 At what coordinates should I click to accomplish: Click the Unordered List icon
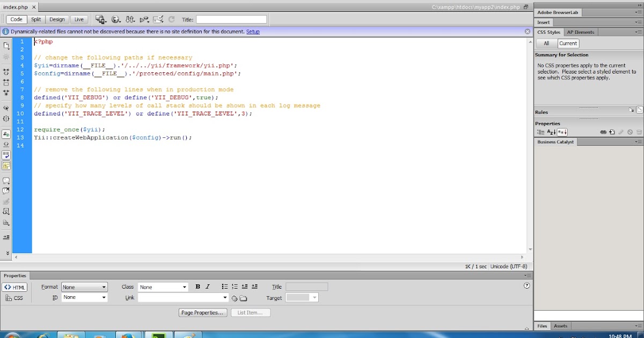[225, 286]
